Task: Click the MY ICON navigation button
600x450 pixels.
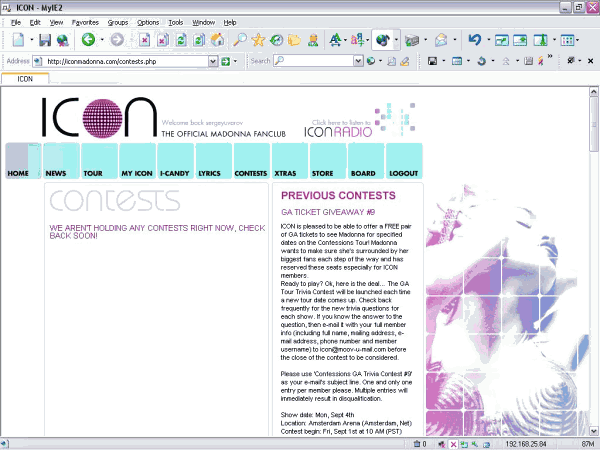Action: click(137, 161)
